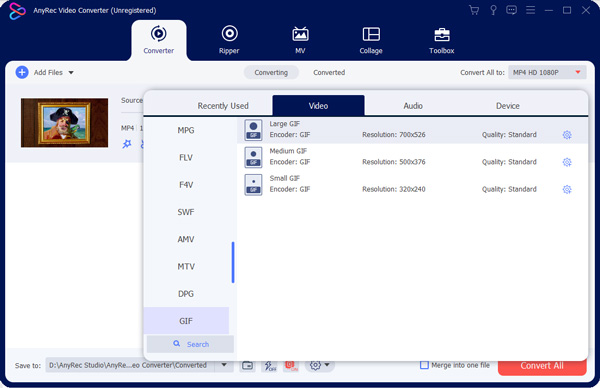Click the Save to path field
Screen dimensions: 600x388
pos(130,365)
